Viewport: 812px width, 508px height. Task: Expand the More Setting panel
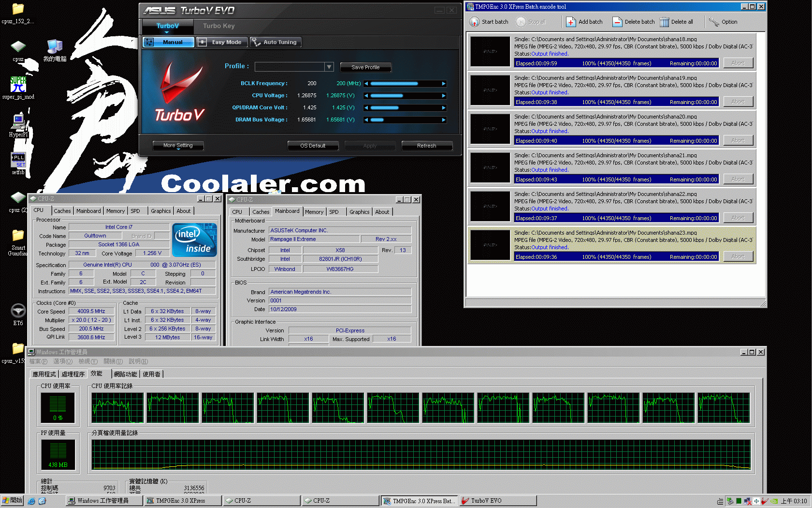178,146
